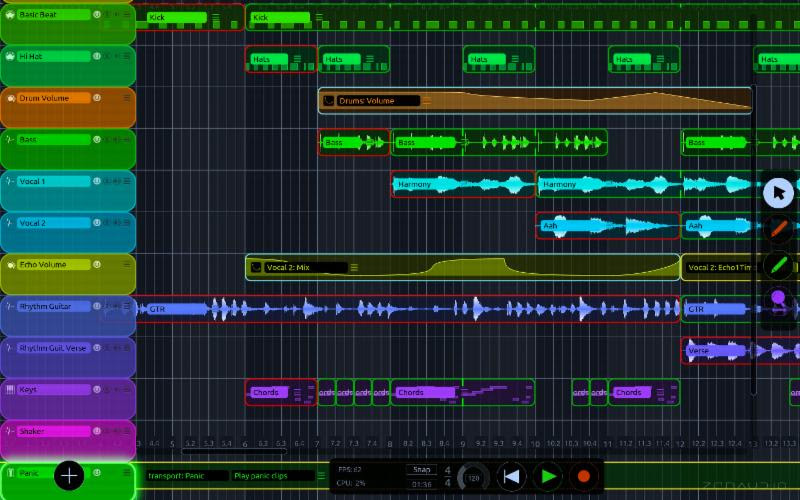Select the arrow pointer tool
The height and width of the screenshot is (500, 800).
pos(779,193)
